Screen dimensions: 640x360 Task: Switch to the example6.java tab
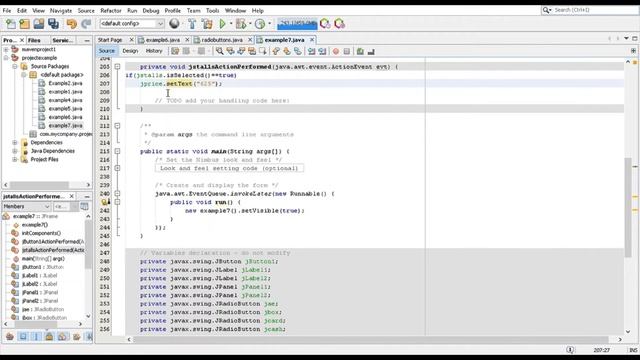163,40
